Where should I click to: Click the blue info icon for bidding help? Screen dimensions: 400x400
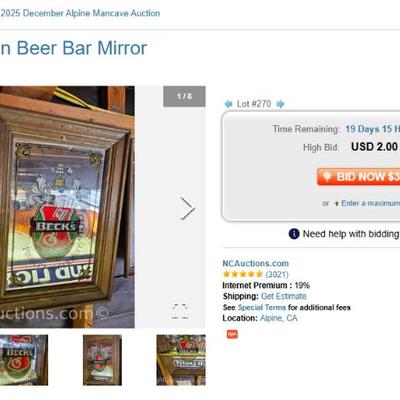pyautogui.click(x=294, y=234)
